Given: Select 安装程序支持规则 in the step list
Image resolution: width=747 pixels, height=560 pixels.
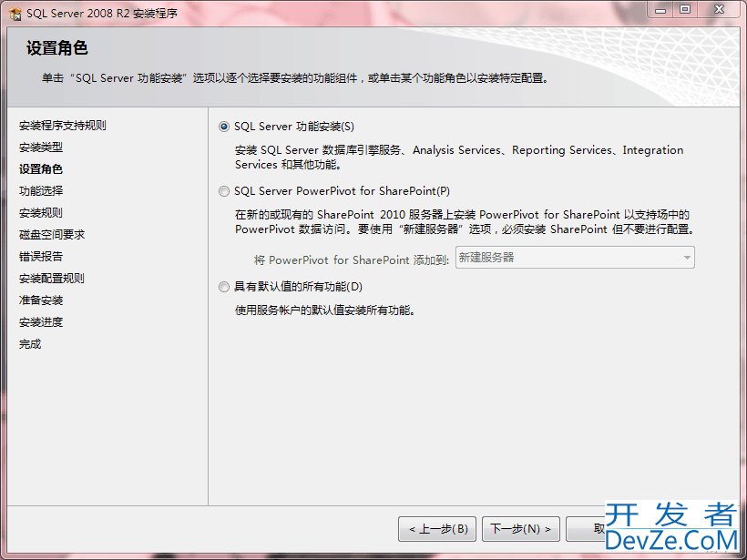Looking at the screenshot, I should point(63,126).
